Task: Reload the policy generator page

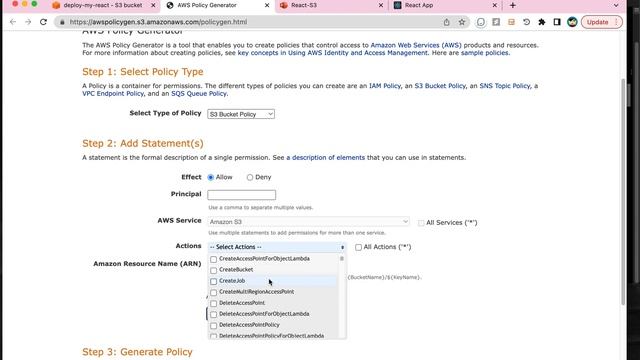Action: tap(43, 22)
